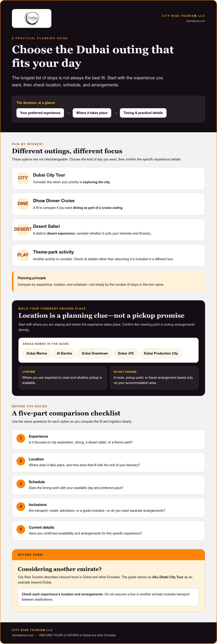This screenshot has width=217, height=644.
Task: Click the Timing & practical details pill
Action: click(143, 113)
